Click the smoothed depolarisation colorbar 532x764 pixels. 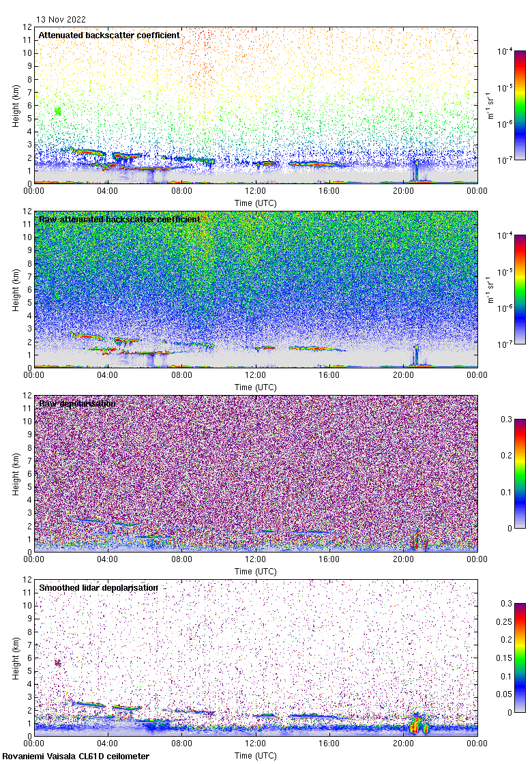point(520,658)
